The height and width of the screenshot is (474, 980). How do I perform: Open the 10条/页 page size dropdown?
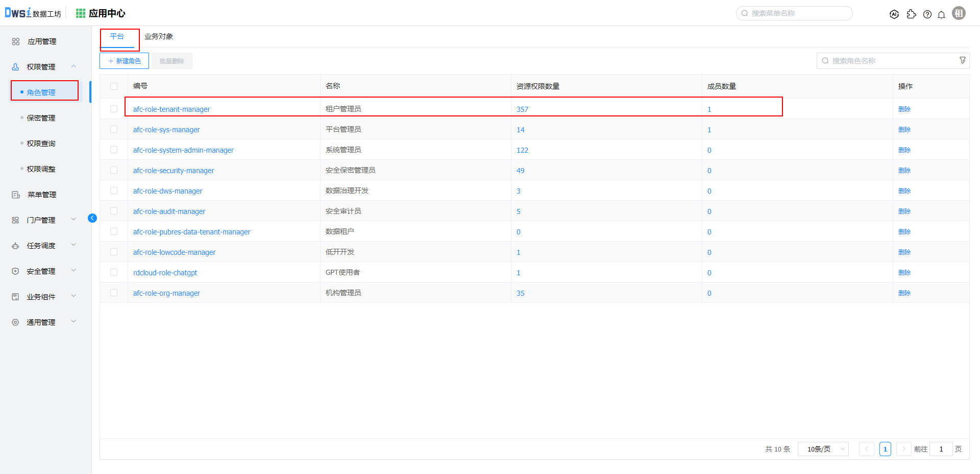pyautogui.click(x=823, y=449)
